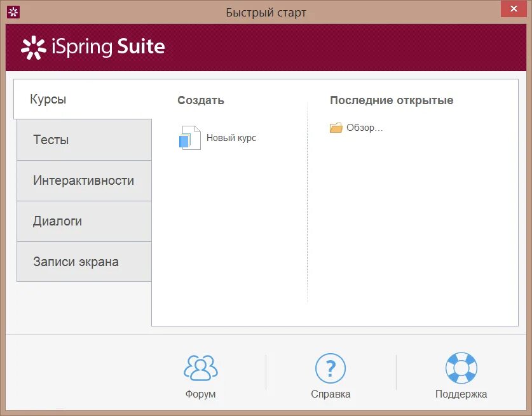Go to the Диалоги tab
The image size is (532, 416).
point(84,222)
